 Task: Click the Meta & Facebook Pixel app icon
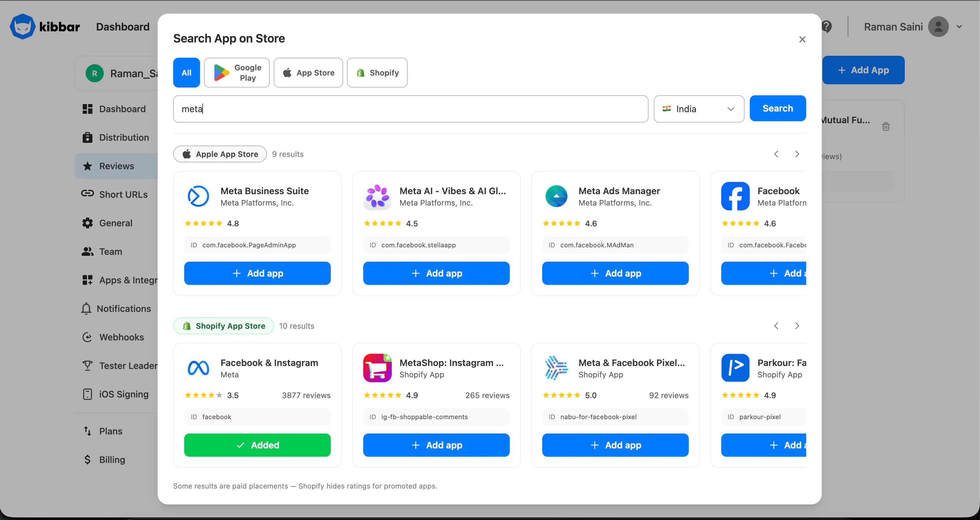[x=556, y=368]
